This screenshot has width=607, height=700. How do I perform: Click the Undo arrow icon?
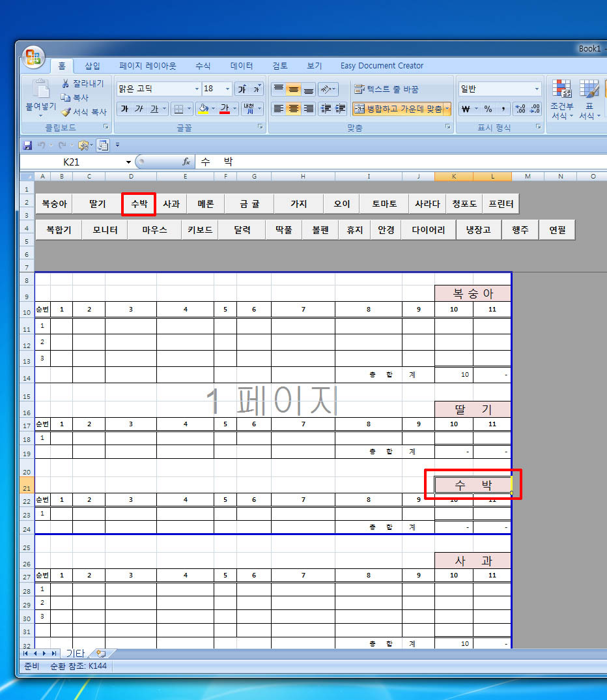pos(41,145)
